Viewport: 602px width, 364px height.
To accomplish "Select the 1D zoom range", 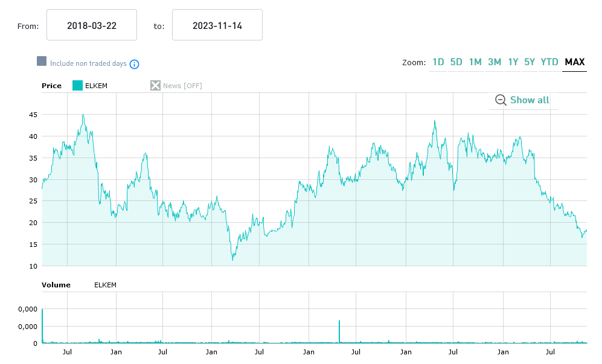I will click(x=438, y=62).
